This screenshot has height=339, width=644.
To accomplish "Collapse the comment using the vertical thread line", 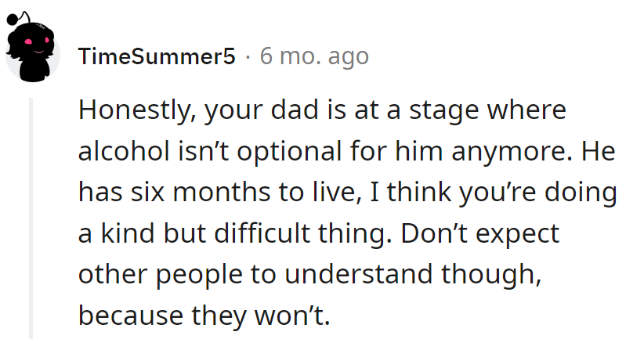I will coord(31,219).
